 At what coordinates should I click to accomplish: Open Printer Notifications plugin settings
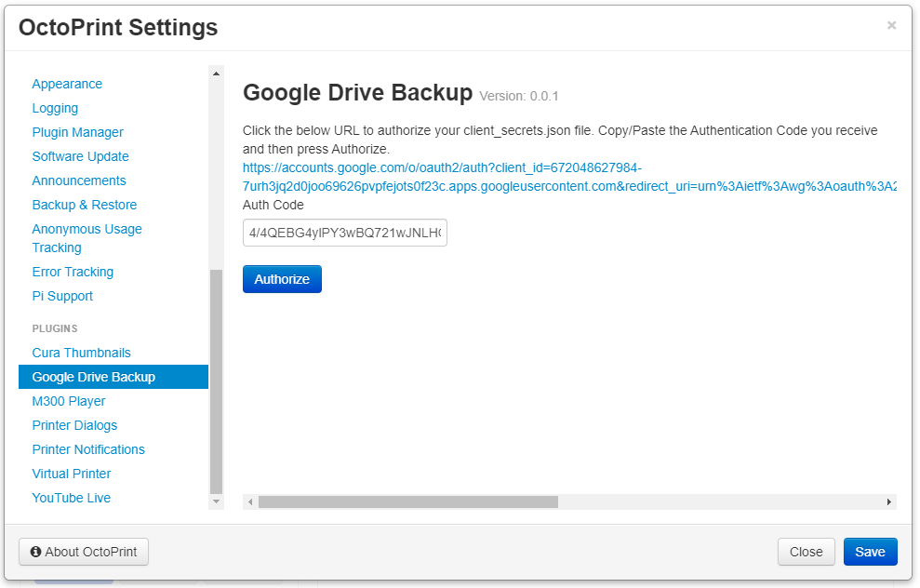pyautogui.click(x=88, y=449)
